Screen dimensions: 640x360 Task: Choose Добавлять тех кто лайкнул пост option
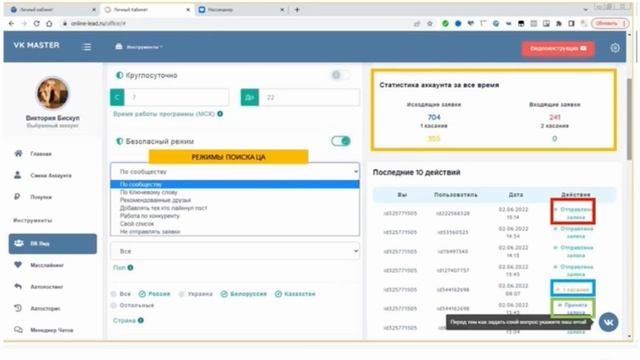click(235, 208)
